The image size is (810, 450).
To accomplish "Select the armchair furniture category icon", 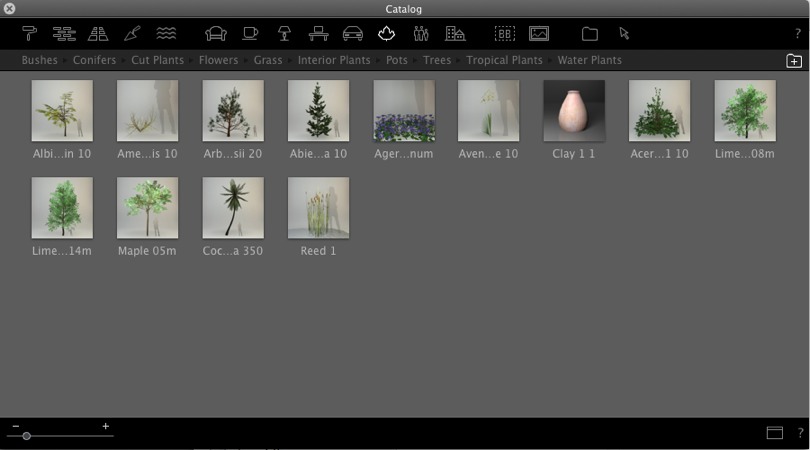I will (x=216, y=34).
